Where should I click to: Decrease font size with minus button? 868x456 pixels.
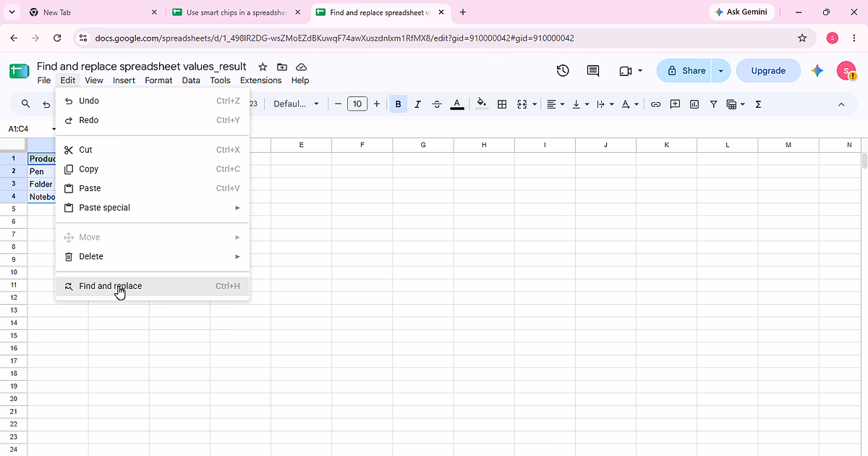[x=338, y=104]
